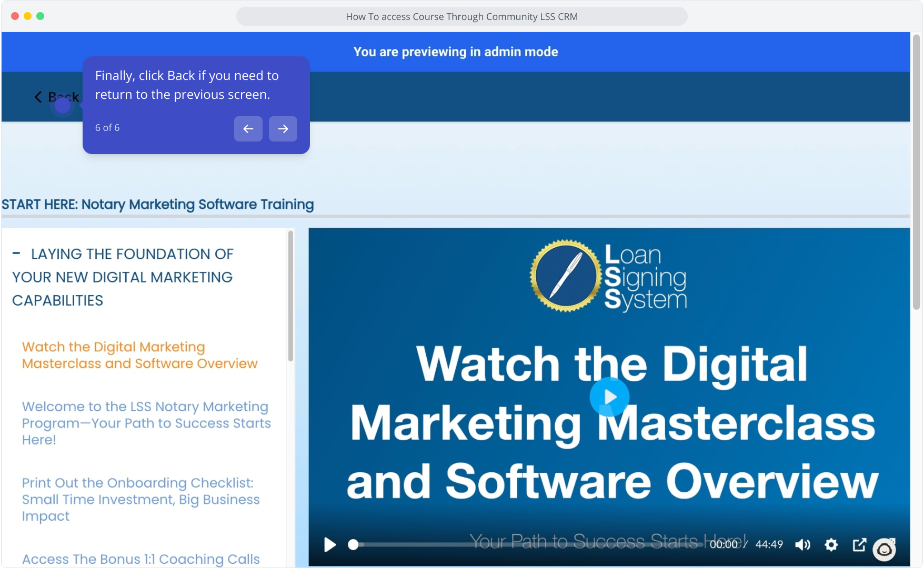The height and width of the screenshot is (568, 924).
Task: Open Watch the Digital Marketing Masterclass lesson
Action: 140,355
